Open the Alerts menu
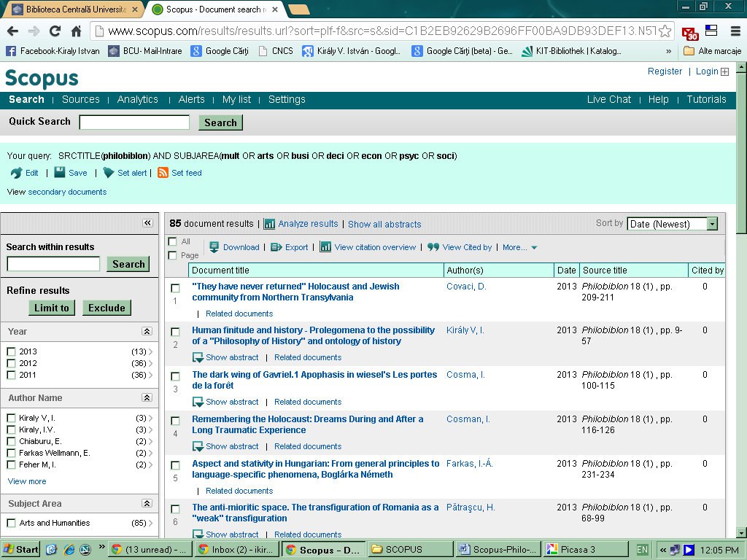This screenshot has height=560, width=747. 192,99
